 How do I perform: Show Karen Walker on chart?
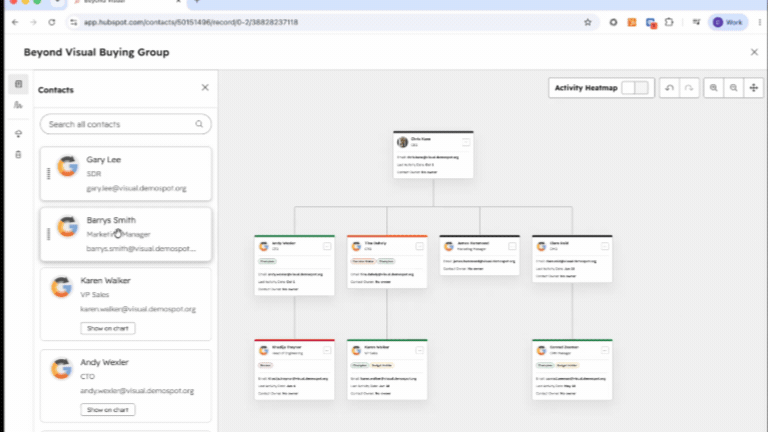[x=108, y=328]
